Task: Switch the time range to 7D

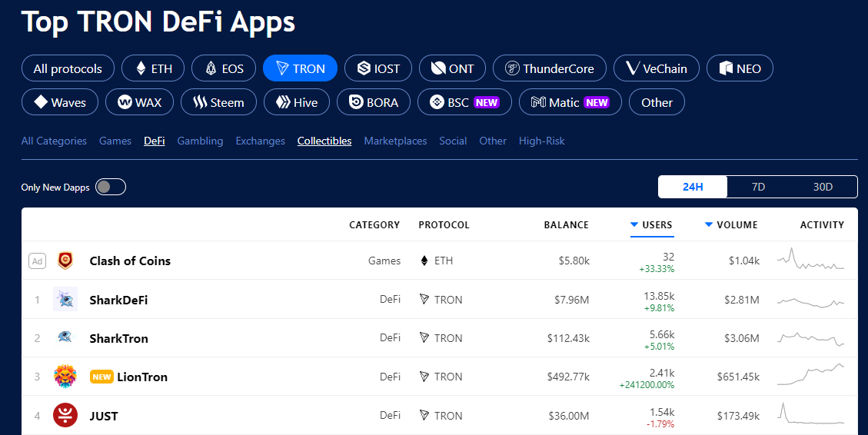Action: [x=758, y=187]
